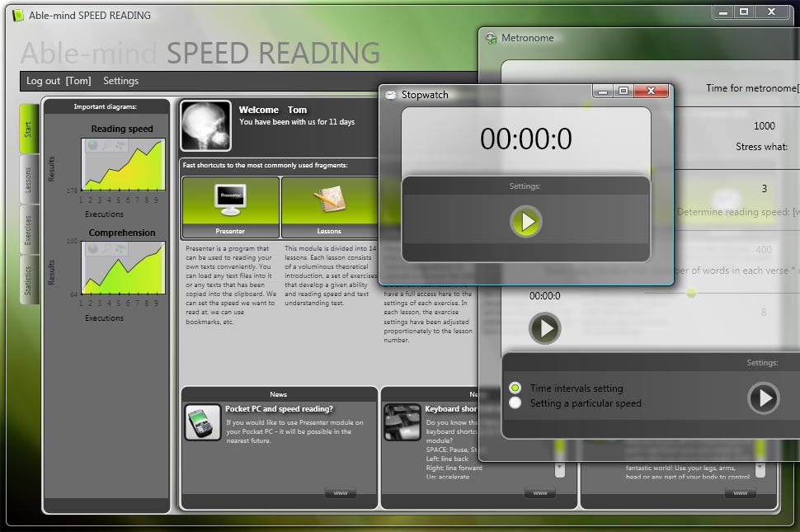Image resolution: width=800 pixels, height=532 pixels.
Task: Start the Stopwatch with the green play button
Action: [x=526, y=221]
